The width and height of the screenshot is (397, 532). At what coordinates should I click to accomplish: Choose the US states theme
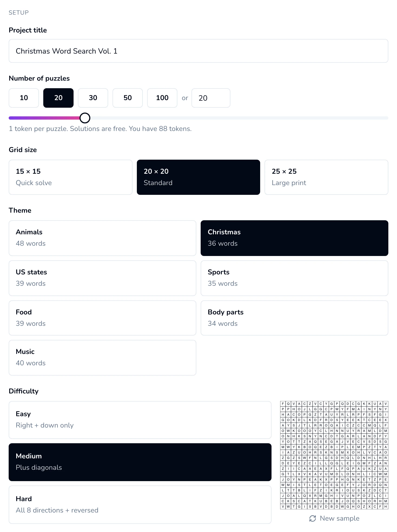[x=102, y=278]
